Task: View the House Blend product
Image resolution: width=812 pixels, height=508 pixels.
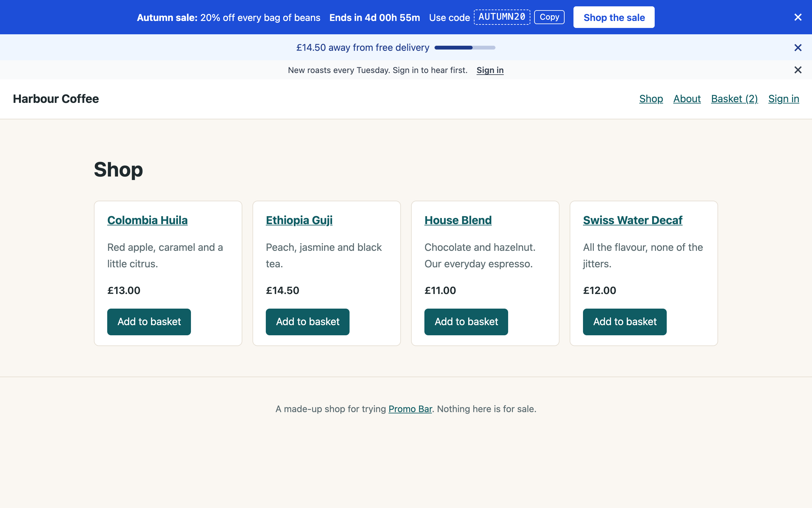Action: point(458,220)
